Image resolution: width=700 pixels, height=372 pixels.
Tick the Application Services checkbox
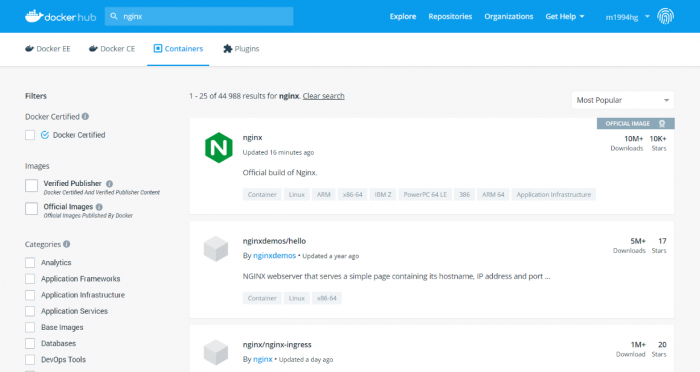click(30, 311)
